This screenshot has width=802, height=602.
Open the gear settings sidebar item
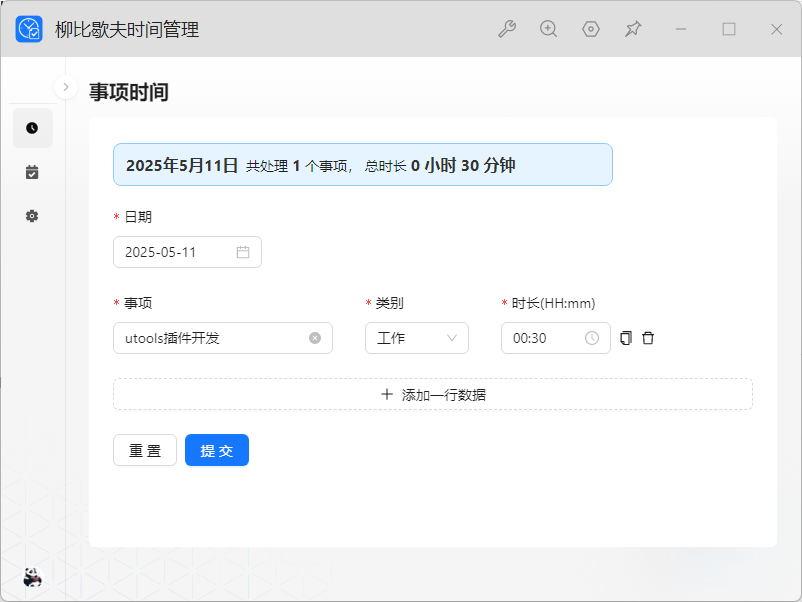tap(32, 216)
